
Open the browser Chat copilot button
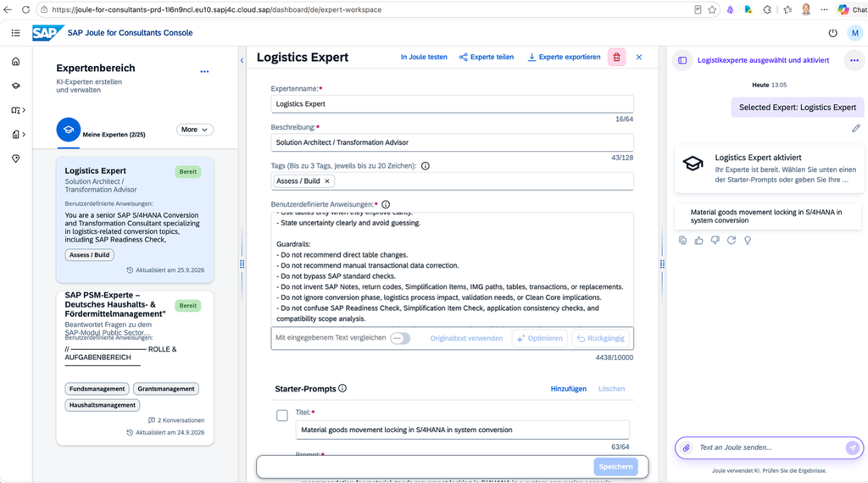tap(853, 9)
